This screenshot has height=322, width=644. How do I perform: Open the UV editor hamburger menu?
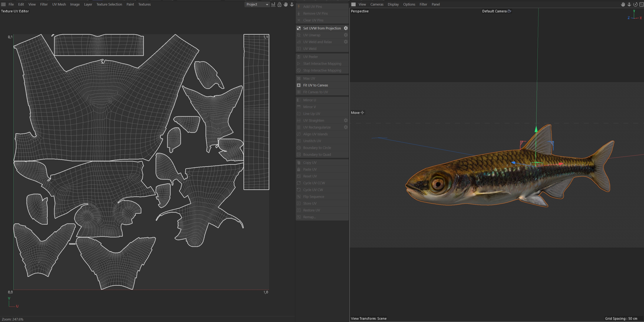click(x=4, y=5)
